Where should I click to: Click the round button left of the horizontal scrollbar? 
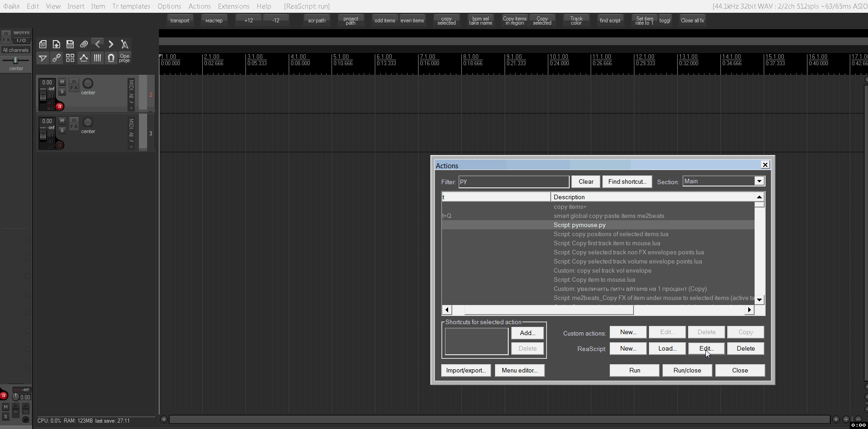pyautogui.click(x=164, y=419)
